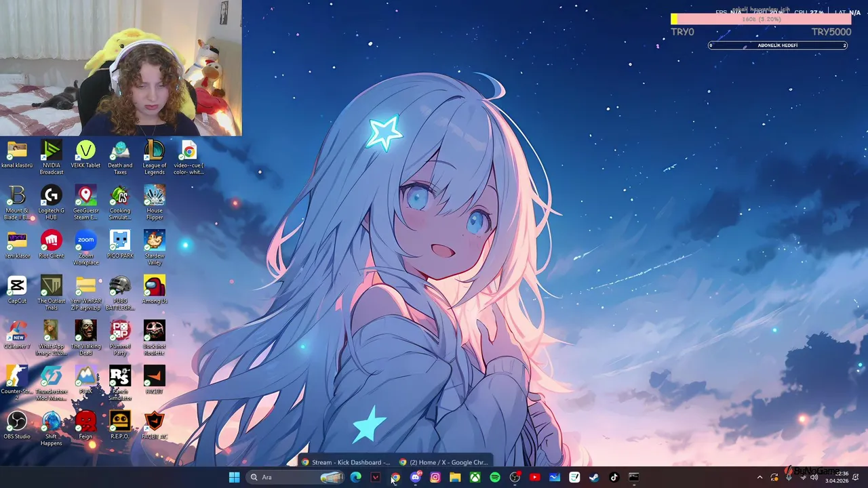
Task: Open the kanal klasörü folder
Action: coord(17,155)
